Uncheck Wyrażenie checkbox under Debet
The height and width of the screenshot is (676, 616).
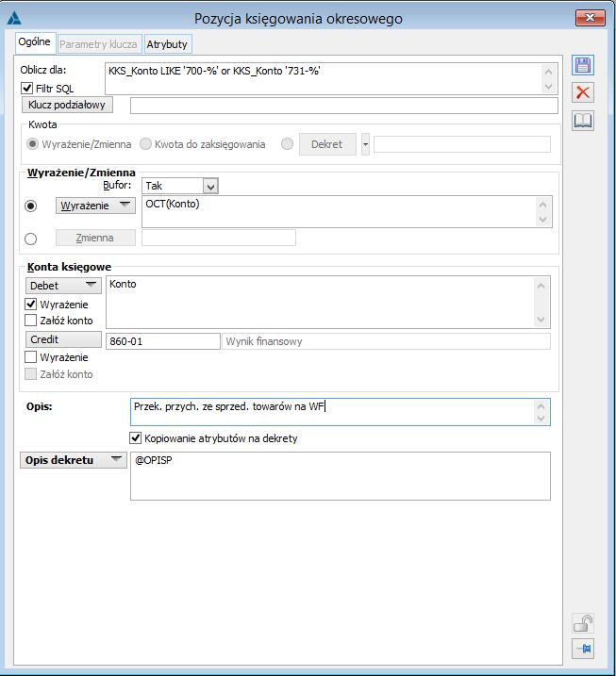click(x=30, y=305)
